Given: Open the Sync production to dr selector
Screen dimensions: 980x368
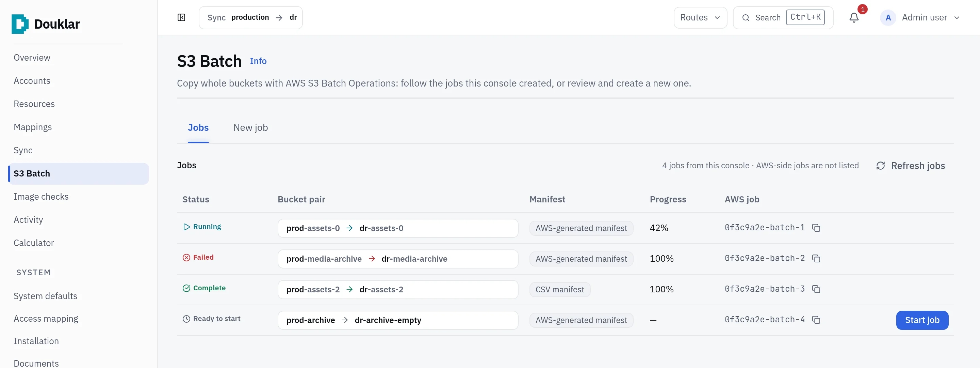Looking at the screenshot, I should [251, 17].
